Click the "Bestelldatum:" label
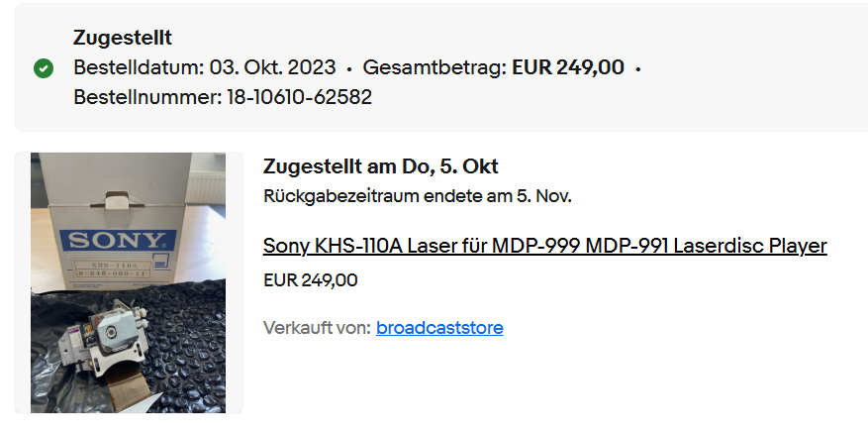Viewport: 868px width, 432px height. point(139,68)
